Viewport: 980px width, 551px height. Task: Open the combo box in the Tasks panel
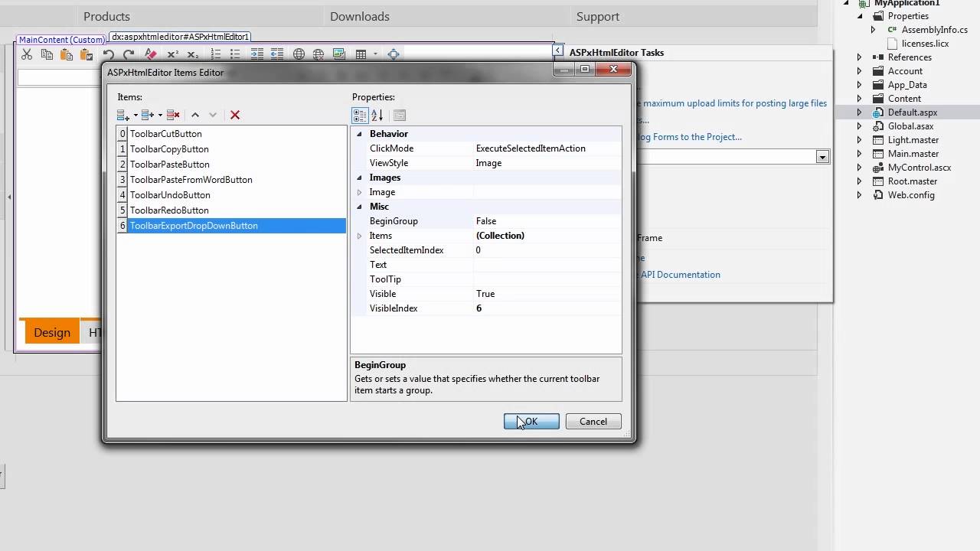[x=822, y=156]
